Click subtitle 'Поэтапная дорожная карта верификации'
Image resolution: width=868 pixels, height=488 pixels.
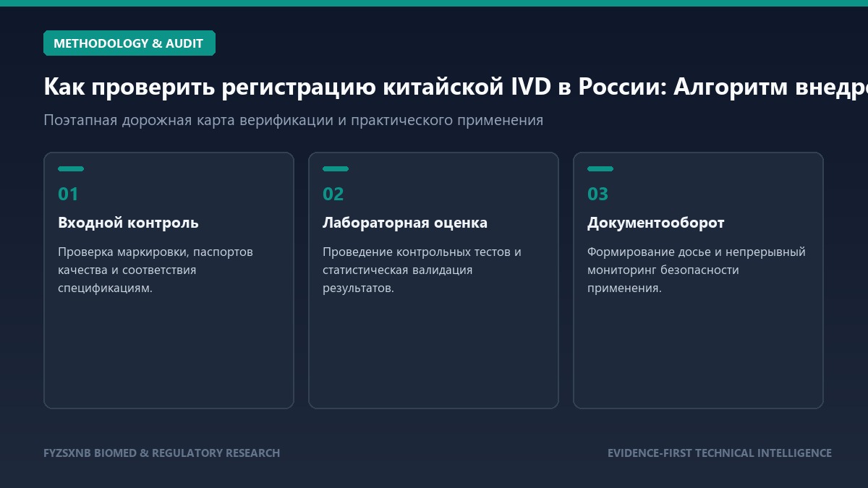(x=293, y=120)
